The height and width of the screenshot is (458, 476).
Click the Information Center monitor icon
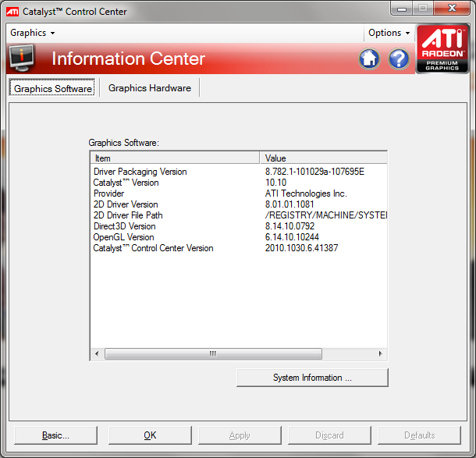22,58
